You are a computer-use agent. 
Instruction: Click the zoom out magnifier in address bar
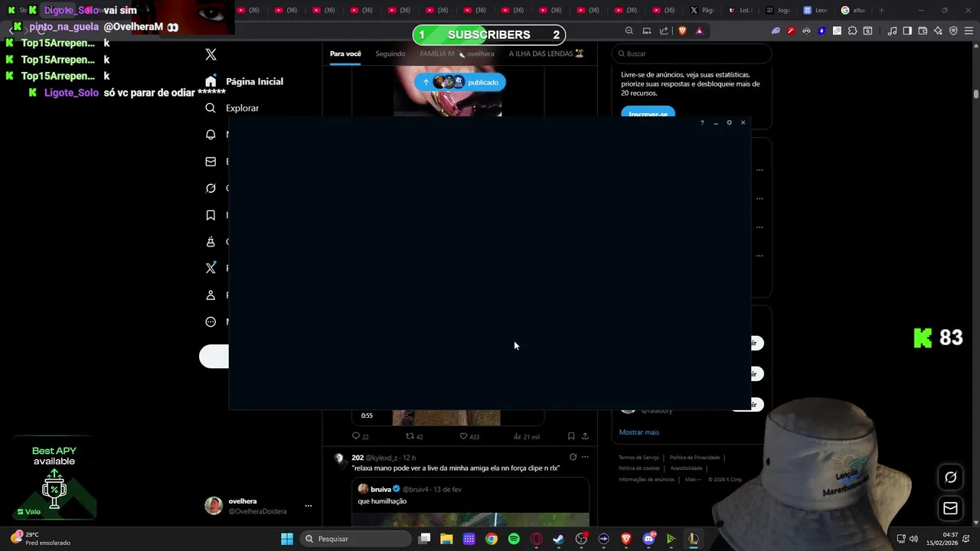tap(629, 31)
